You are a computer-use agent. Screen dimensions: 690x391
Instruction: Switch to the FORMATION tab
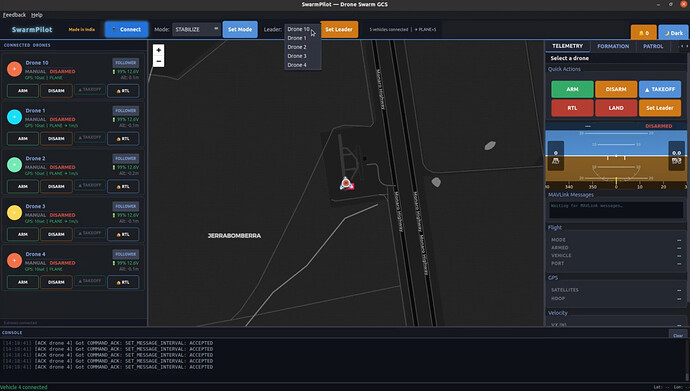613,46
